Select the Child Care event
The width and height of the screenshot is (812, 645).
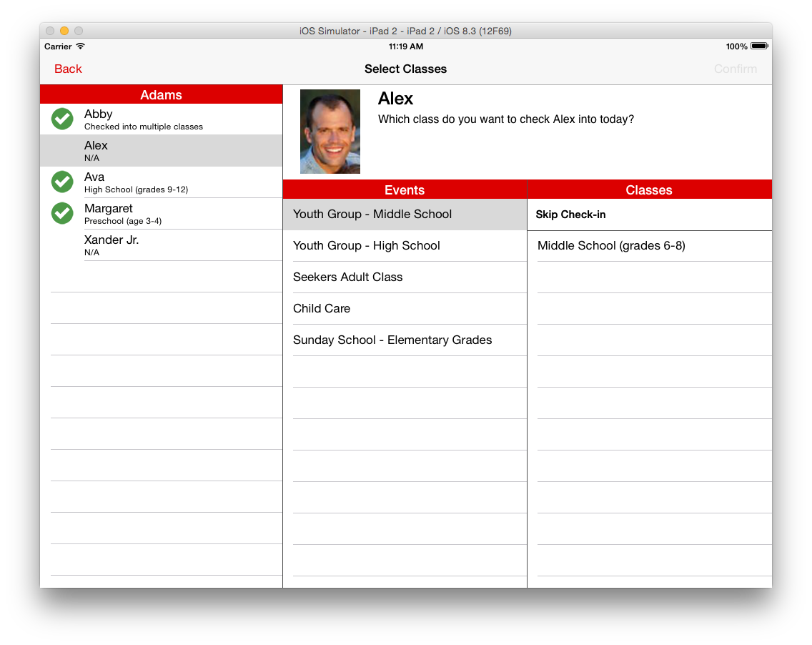point(322,308)
